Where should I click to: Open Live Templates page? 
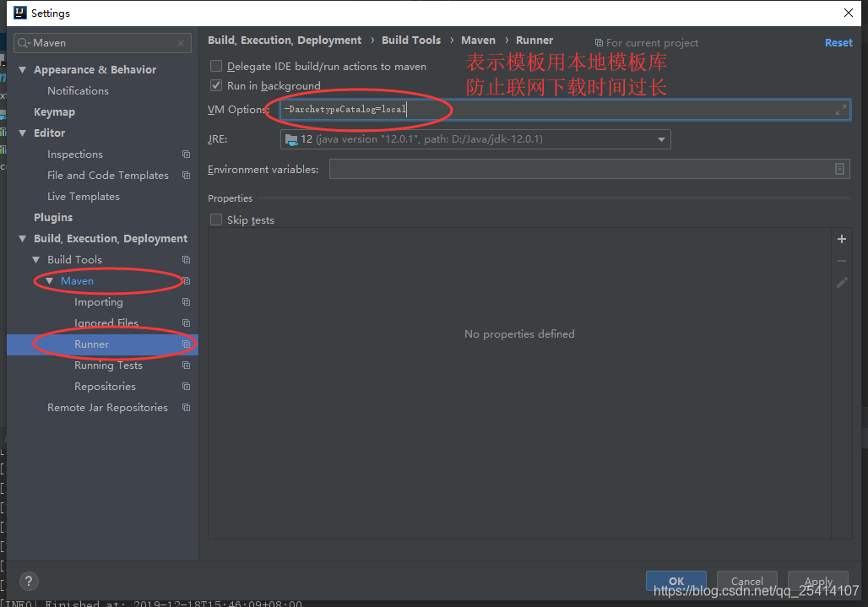(84, 197)
